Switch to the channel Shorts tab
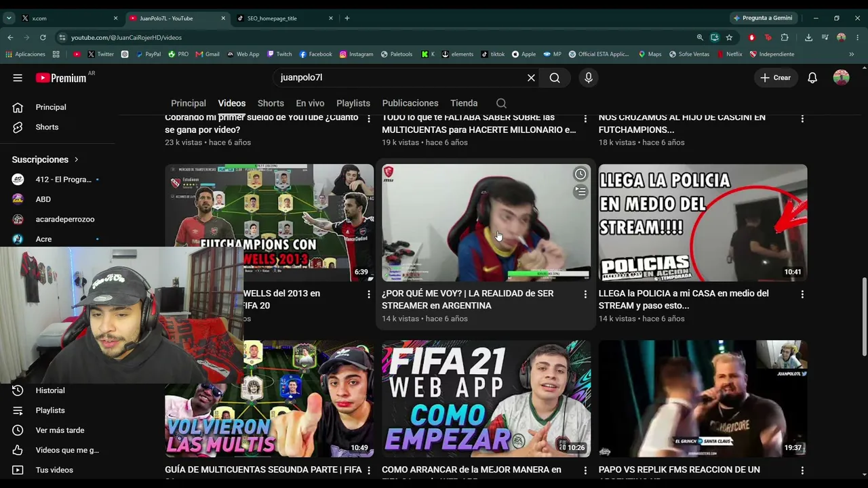 click(x=271, y=103)
